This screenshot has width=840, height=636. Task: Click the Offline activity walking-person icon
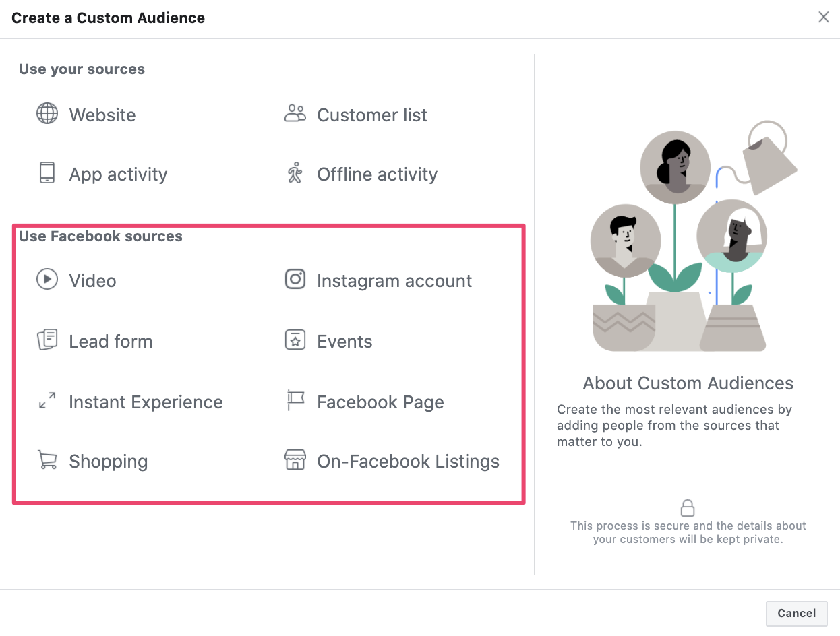pyautogui.click(x=295, y=174)
